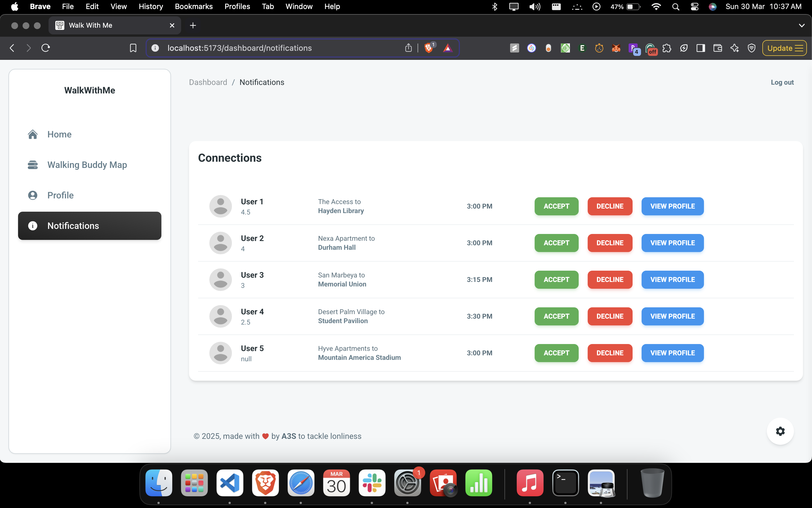This screenshot has height=508, width=812.
Task: Click the Notifications info icon
Action: click(32, 226)
